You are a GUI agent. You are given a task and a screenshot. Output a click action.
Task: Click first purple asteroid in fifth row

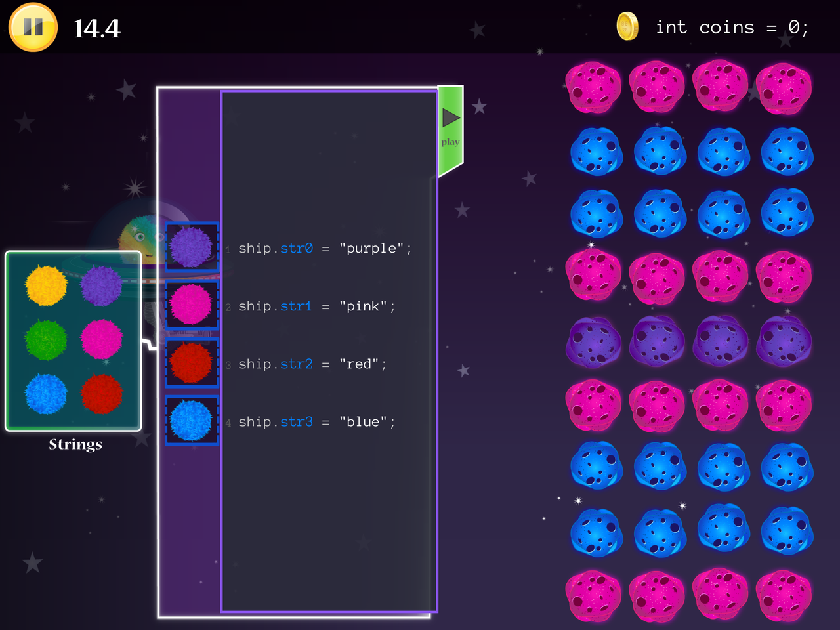pyautogui.click(x=594, y=341)
